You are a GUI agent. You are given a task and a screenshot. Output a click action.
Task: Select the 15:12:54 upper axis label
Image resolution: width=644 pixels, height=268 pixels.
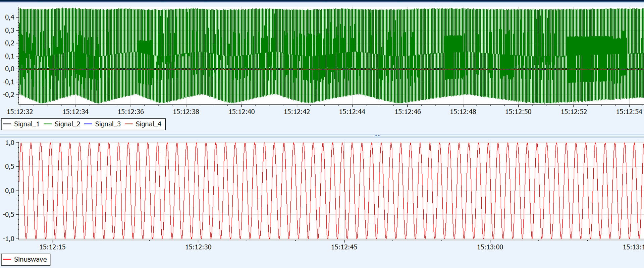tap(629, 112)
